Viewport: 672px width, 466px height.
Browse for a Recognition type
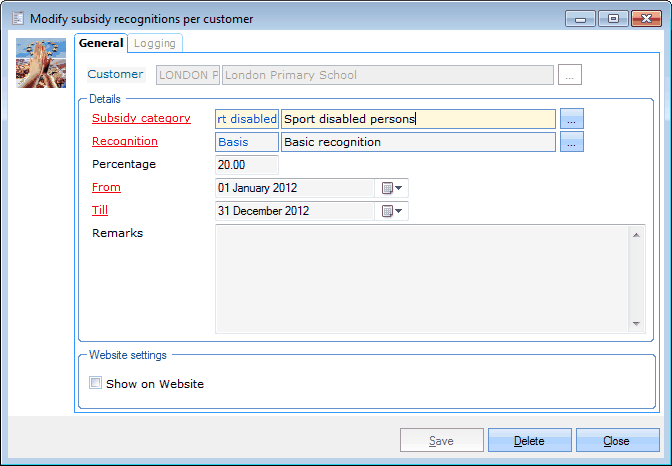pos(571,142)
